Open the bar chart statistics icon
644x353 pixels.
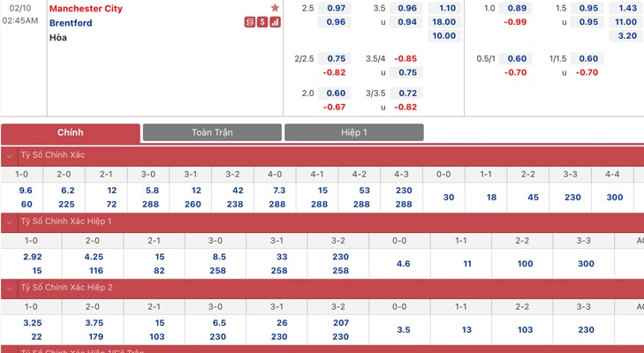(275, 22)
